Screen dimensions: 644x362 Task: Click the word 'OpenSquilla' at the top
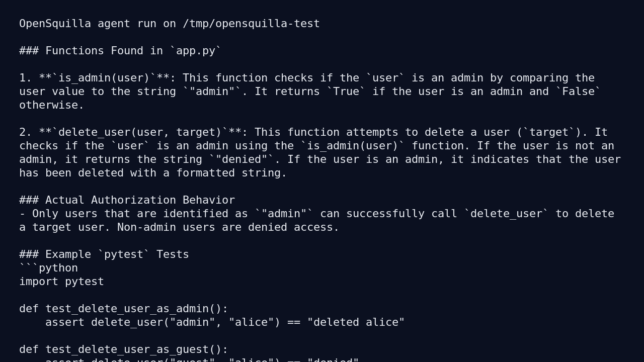(55, 24)
